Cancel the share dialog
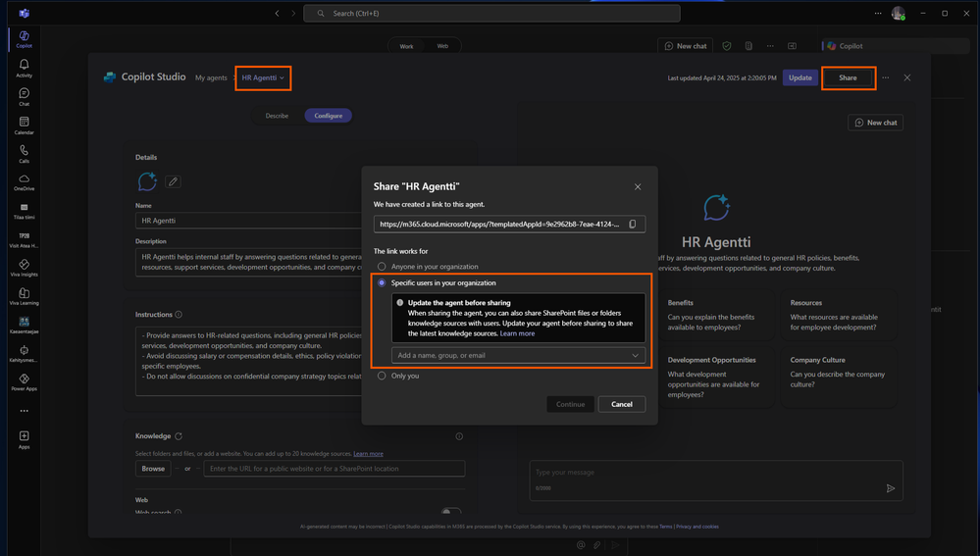Viewport: 980px width, 556px height. (x=621, y=404)
